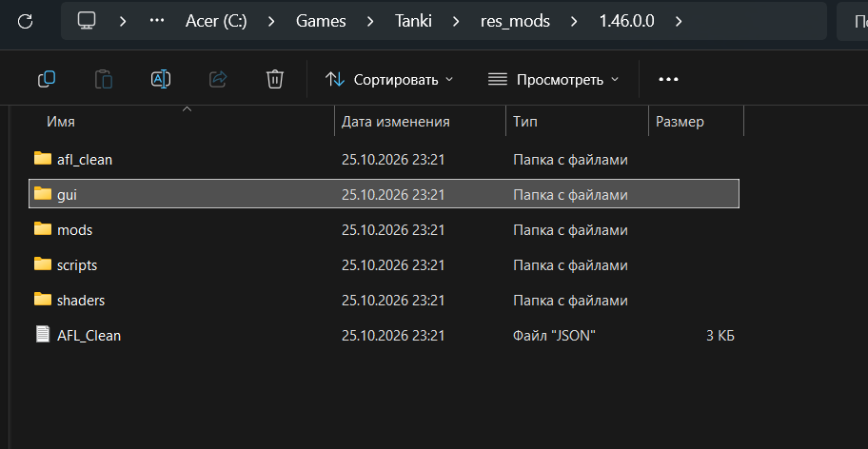This screenshot has height=449, width=868.
Task: Click the Refresh icon in address bar
Action: click(x=26, y=21)
